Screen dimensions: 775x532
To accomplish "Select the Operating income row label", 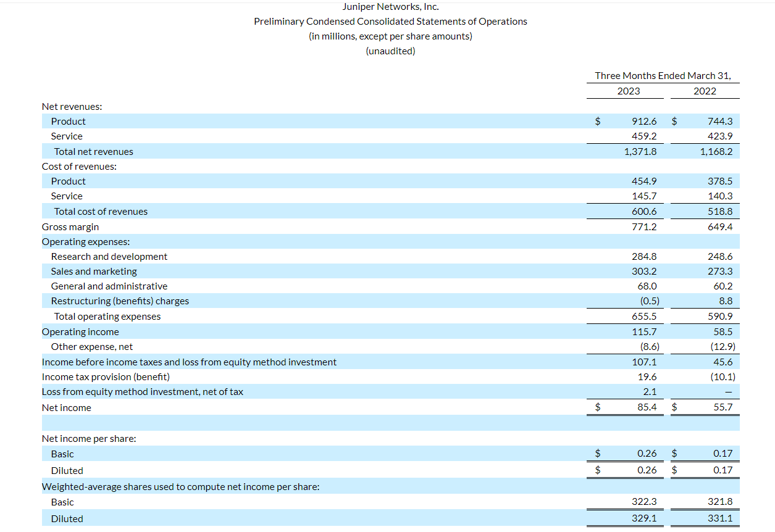I will [80, 331].
